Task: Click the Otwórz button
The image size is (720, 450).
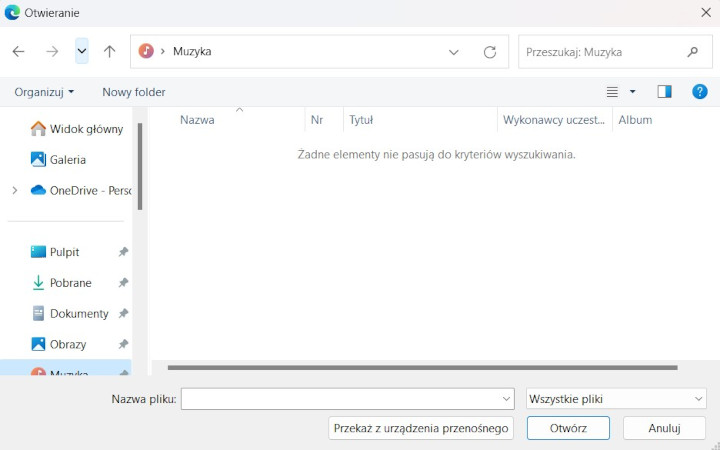Action: click(x=569, y=428)
